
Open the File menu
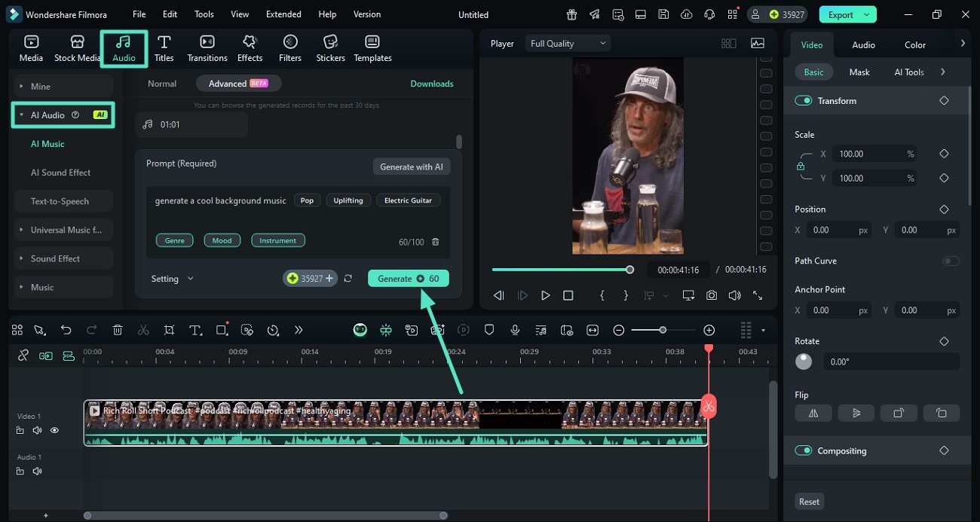click(139, 14)
